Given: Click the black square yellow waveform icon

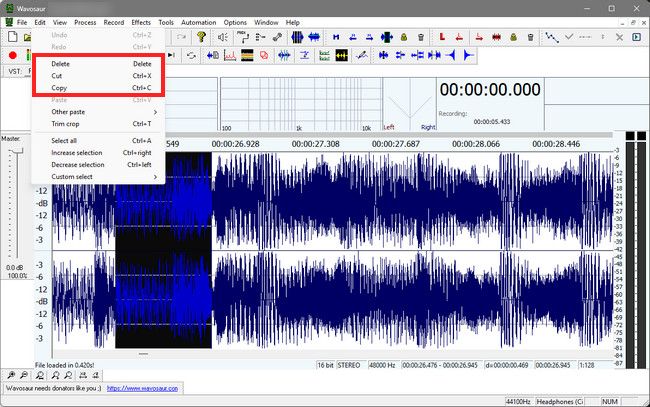Looking at the screenshot, I should (x=342, y=55).
